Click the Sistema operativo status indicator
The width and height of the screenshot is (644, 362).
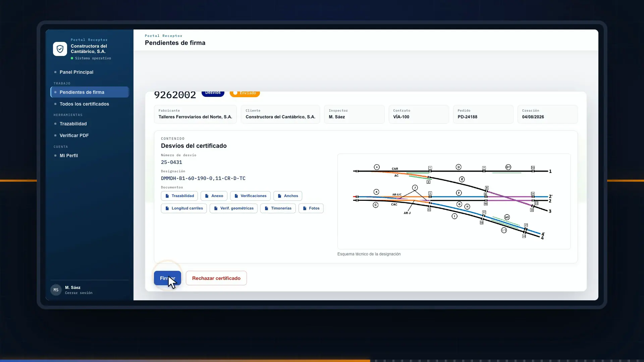coord(91,58)
